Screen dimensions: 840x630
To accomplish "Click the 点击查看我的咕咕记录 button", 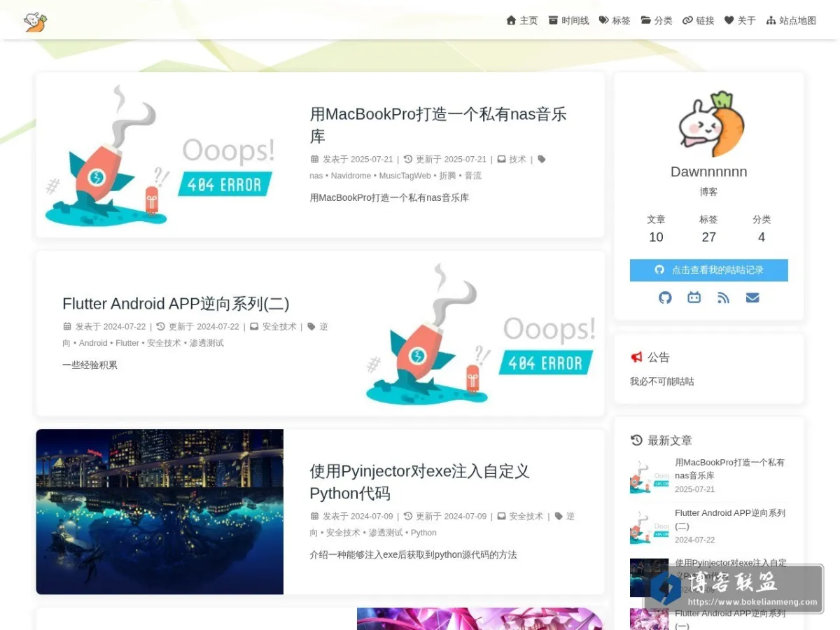I will pyautogui.click(x=709, y=270).
